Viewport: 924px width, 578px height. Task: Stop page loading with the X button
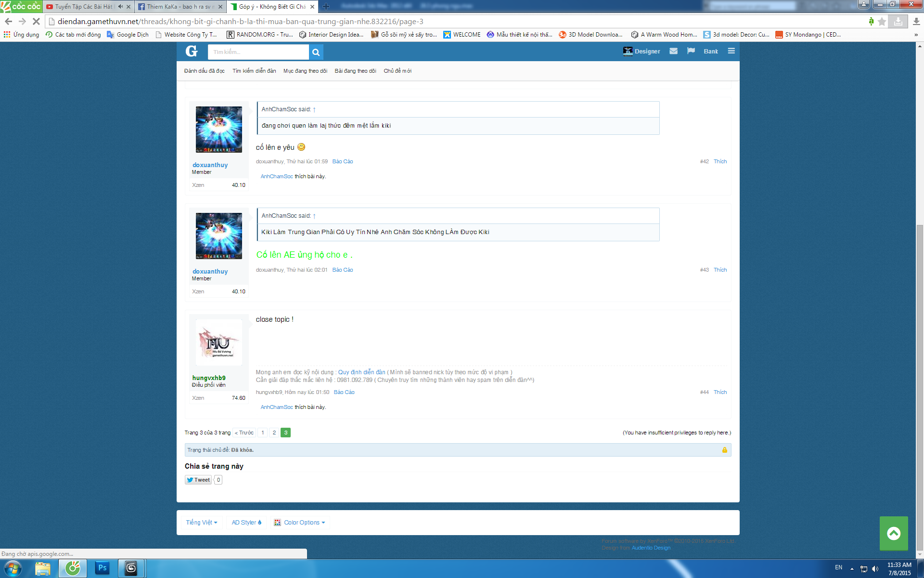coord(36,22)
